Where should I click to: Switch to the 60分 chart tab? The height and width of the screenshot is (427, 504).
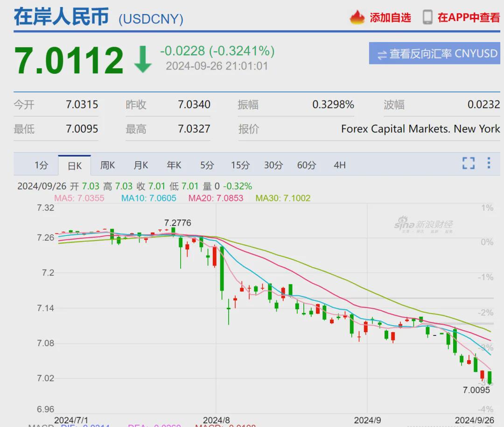(306, 165)
